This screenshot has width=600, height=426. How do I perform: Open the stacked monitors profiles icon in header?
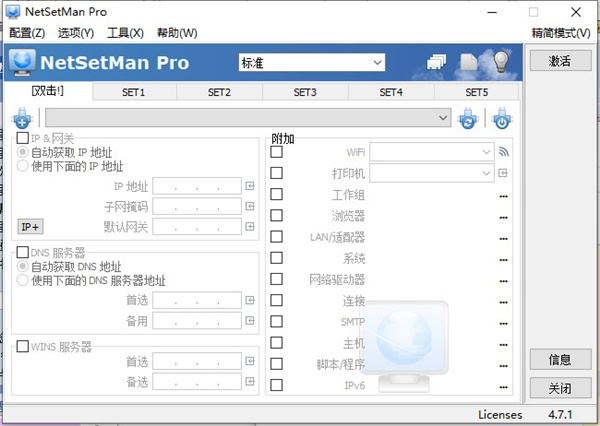click(x=437, y=62)
